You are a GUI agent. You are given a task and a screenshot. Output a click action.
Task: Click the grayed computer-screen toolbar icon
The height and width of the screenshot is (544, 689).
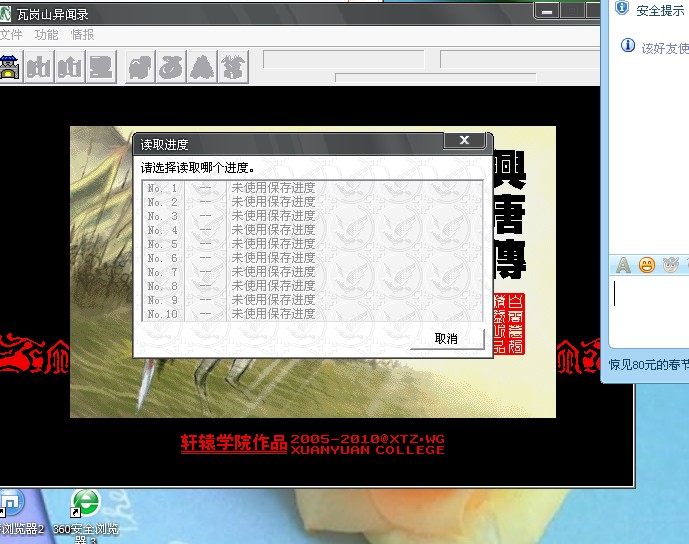(102, 67)
